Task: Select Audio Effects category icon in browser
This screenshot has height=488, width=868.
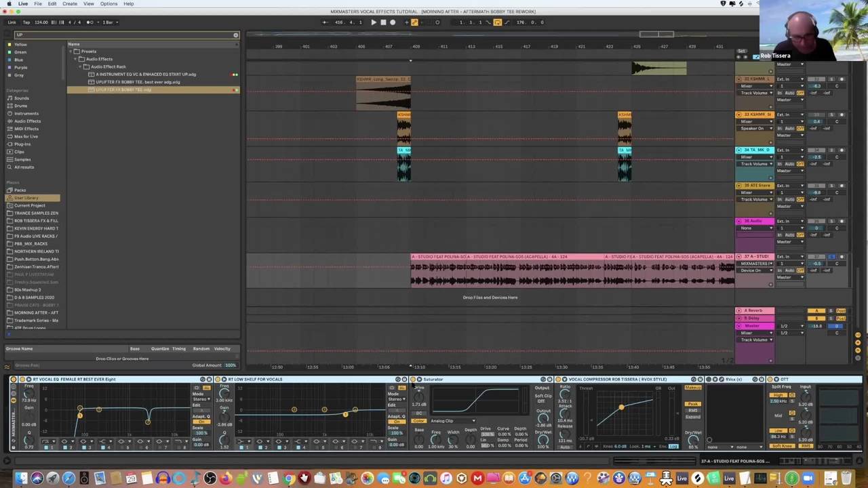Action: pyautogui.click(x=9, y=121)
